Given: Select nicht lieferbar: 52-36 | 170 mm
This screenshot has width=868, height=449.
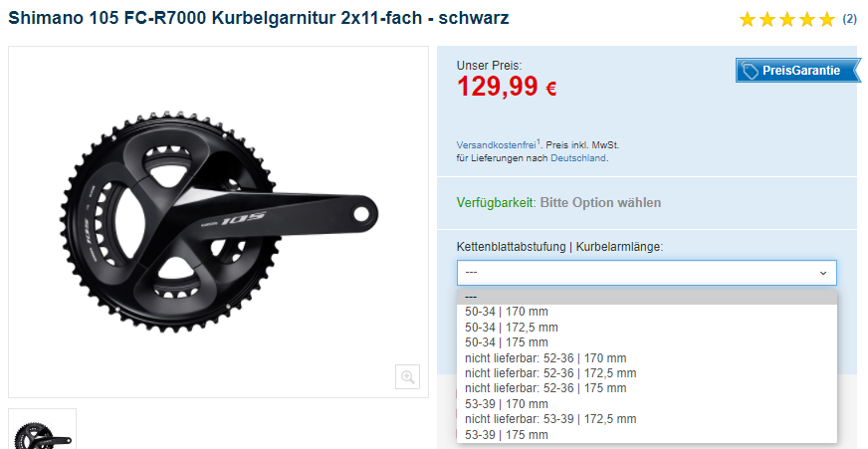Looking at the screenshot, I should [647, 358].
